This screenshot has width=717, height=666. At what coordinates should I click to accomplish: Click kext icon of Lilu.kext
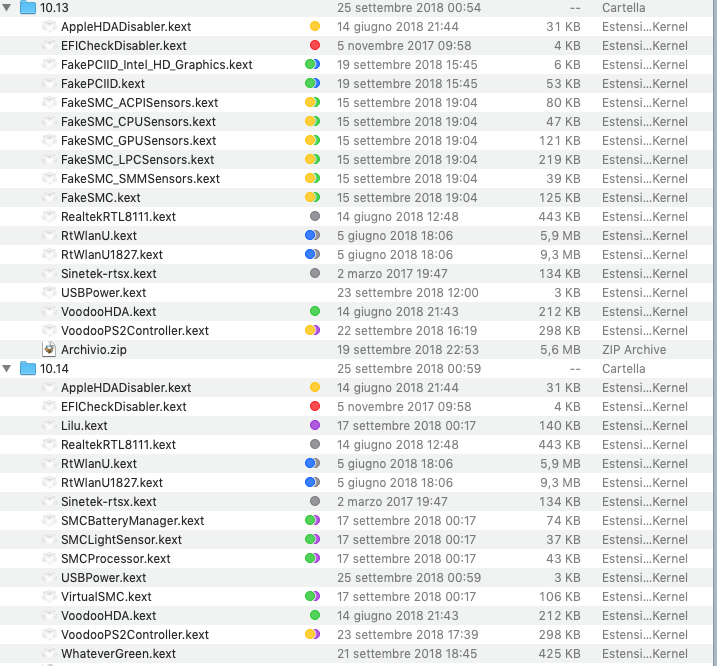[49, 425]
